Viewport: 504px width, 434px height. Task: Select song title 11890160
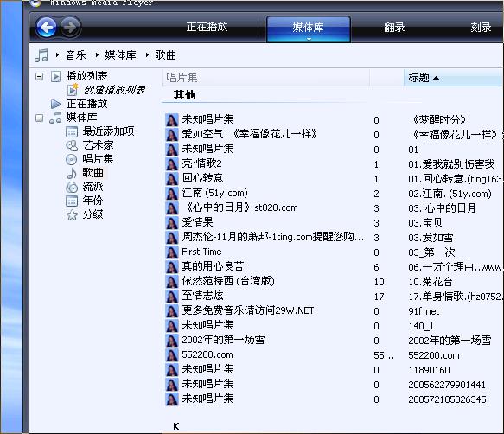point(429,370)
